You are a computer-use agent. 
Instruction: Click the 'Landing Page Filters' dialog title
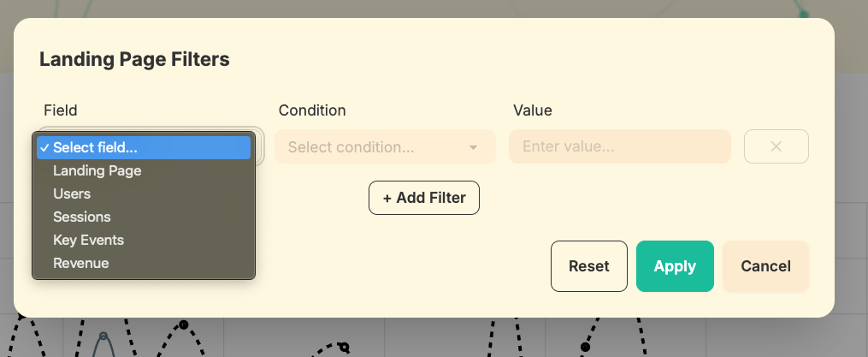pyautogui.click(x=134, y=59)
